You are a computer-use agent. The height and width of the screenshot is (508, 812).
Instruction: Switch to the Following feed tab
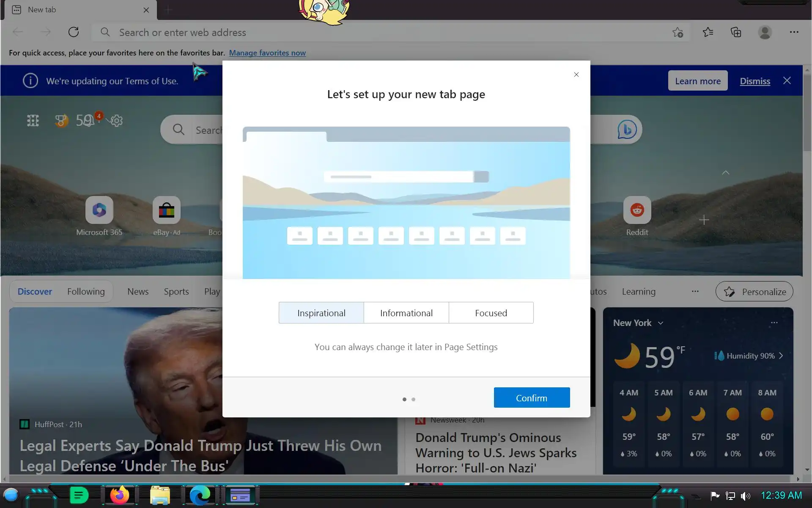pos(86,292)
